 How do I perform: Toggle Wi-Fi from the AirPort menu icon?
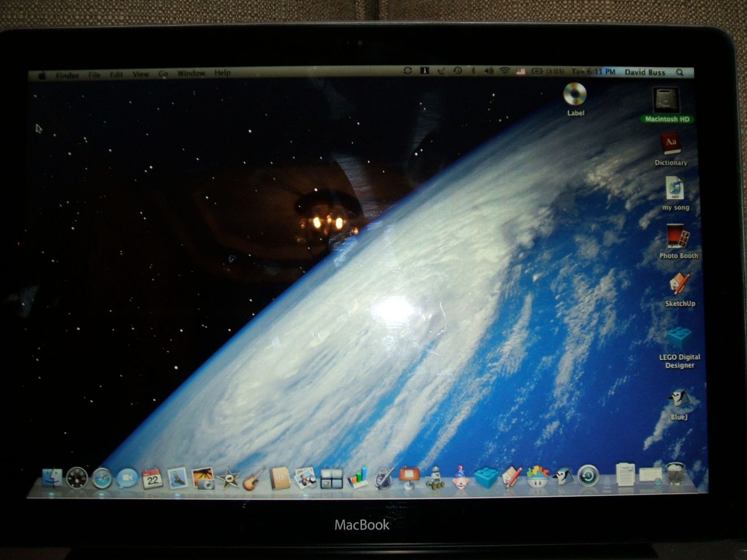[x=504, y=72]
